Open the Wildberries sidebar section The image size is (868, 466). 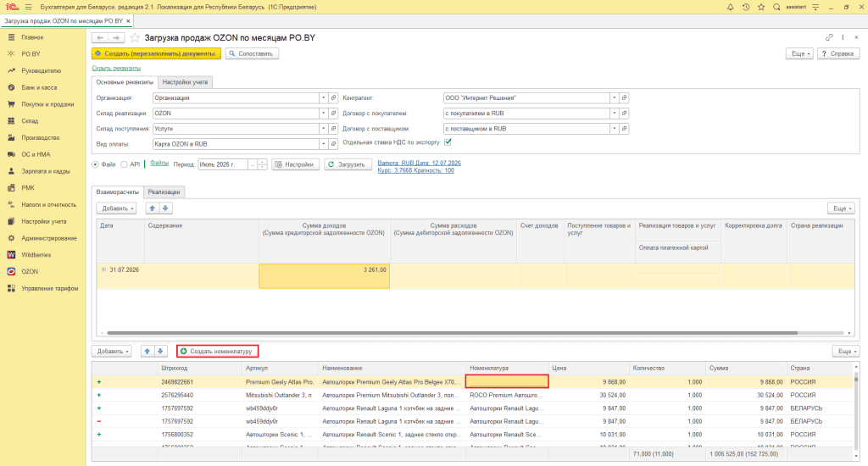[36, 254]
